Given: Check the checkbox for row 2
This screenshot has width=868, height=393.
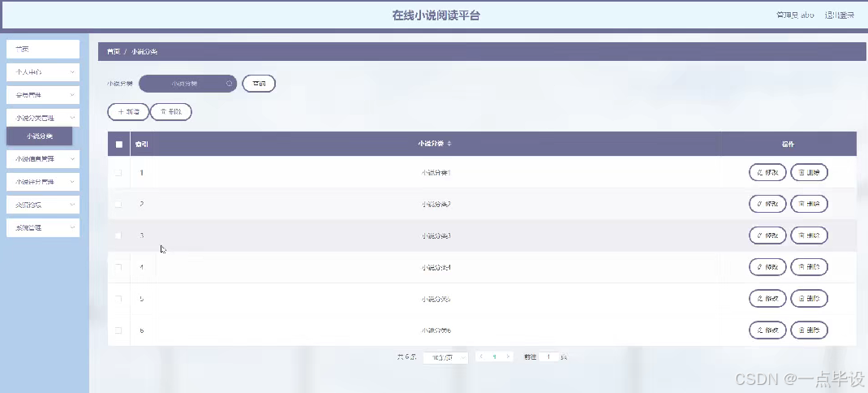Looking at the screenshot, I should coord(118,204).
